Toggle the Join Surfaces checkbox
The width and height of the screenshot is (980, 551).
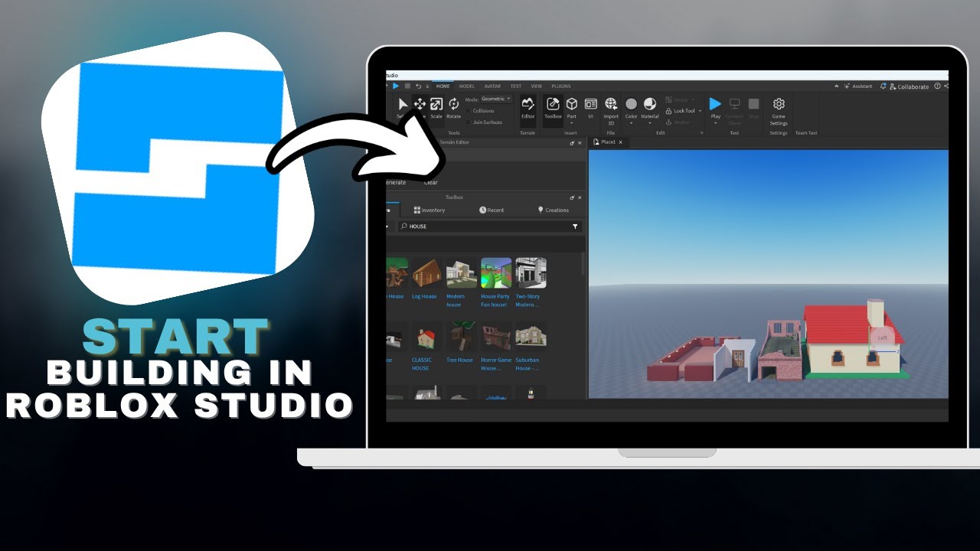[x=468, y=122]
